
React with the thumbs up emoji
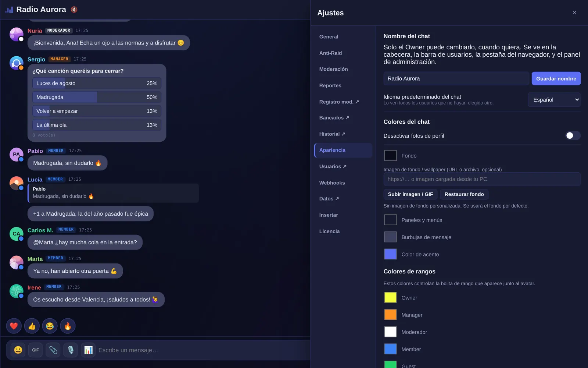32,326
